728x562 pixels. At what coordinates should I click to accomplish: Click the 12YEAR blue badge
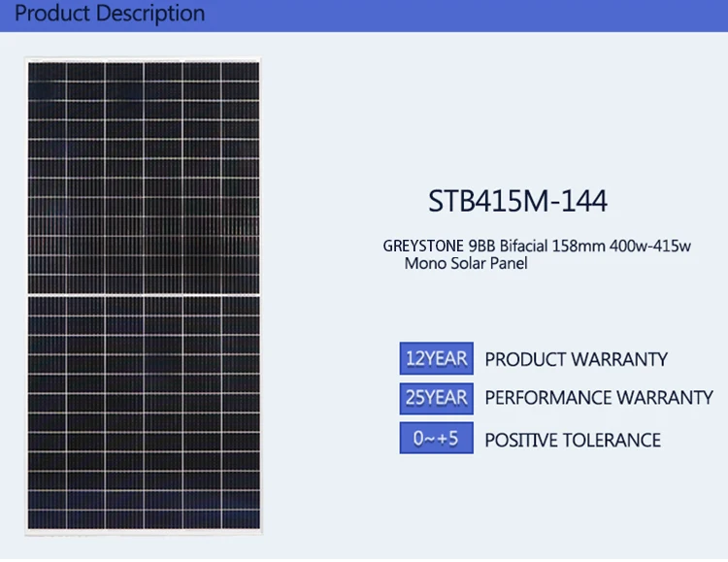pyautogui.click(x=435, y=358)
